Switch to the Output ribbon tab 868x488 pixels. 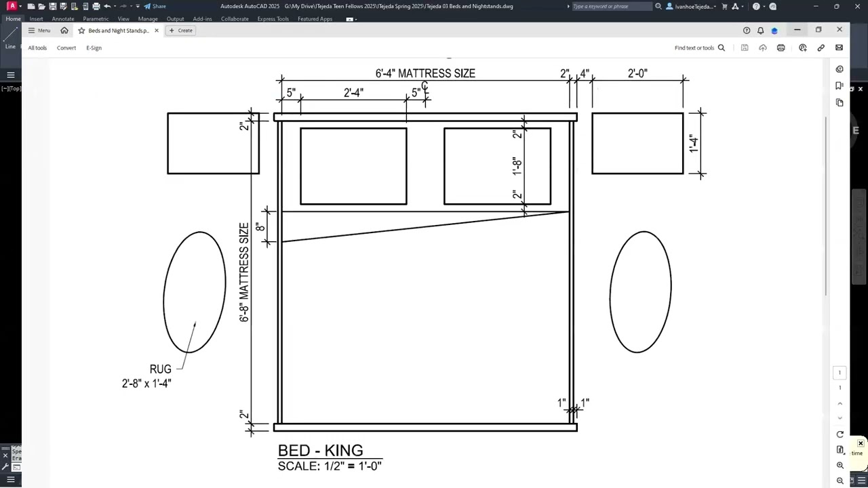[175, 19]
